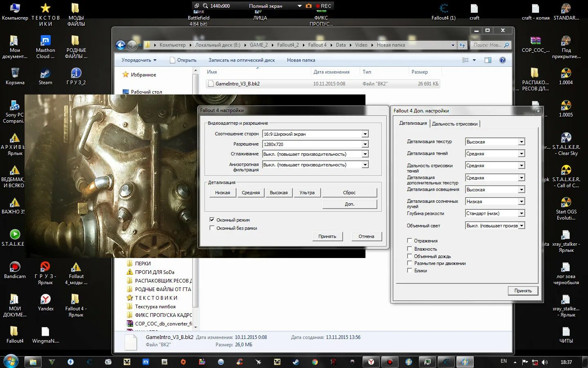Click the Explorer back navigation arrow
This screenshot has height=368, width=588.
pos(120,45)
